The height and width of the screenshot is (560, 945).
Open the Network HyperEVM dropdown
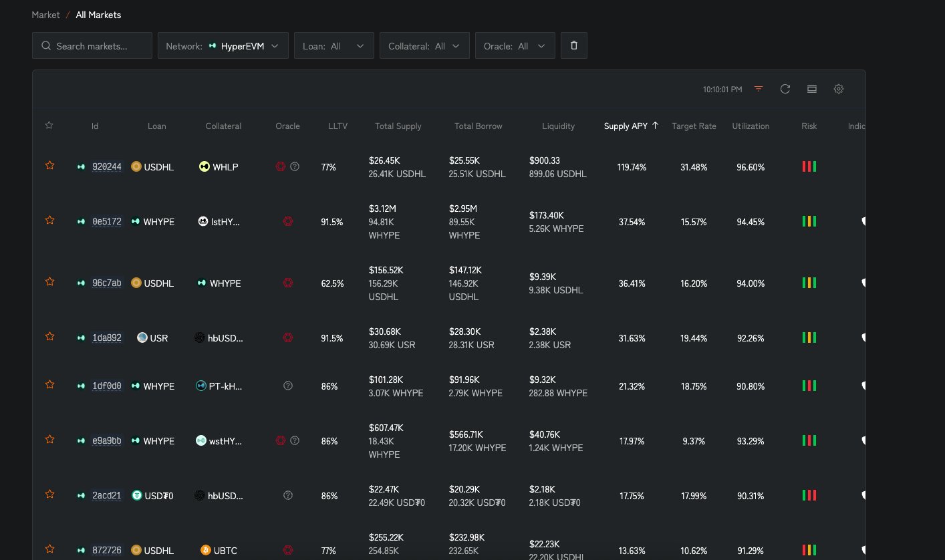click(x=223, y=46)
